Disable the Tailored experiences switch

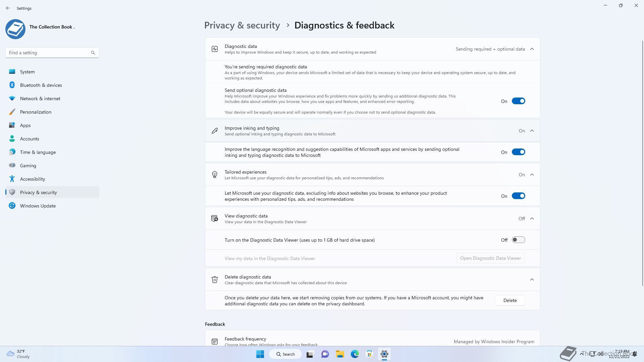(x=518, y=196)
